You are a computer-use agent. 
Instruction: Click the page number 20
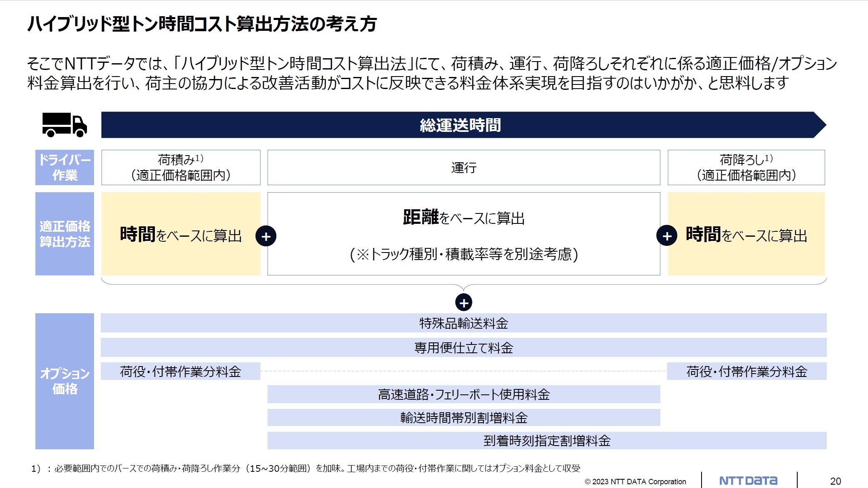click(835, 481)
